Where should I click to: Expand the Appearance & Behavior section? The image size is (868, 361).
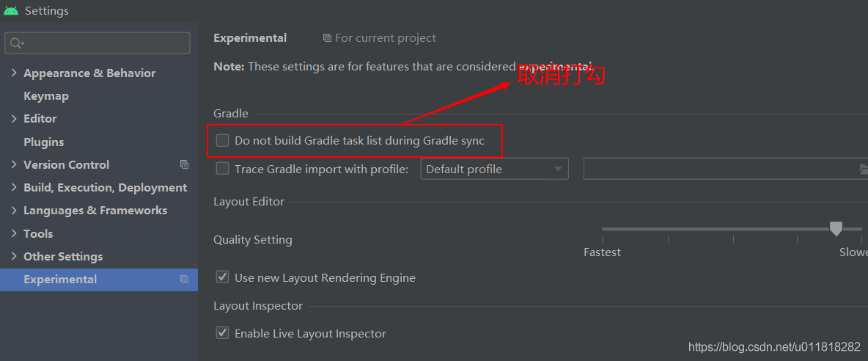pos(14,73)
